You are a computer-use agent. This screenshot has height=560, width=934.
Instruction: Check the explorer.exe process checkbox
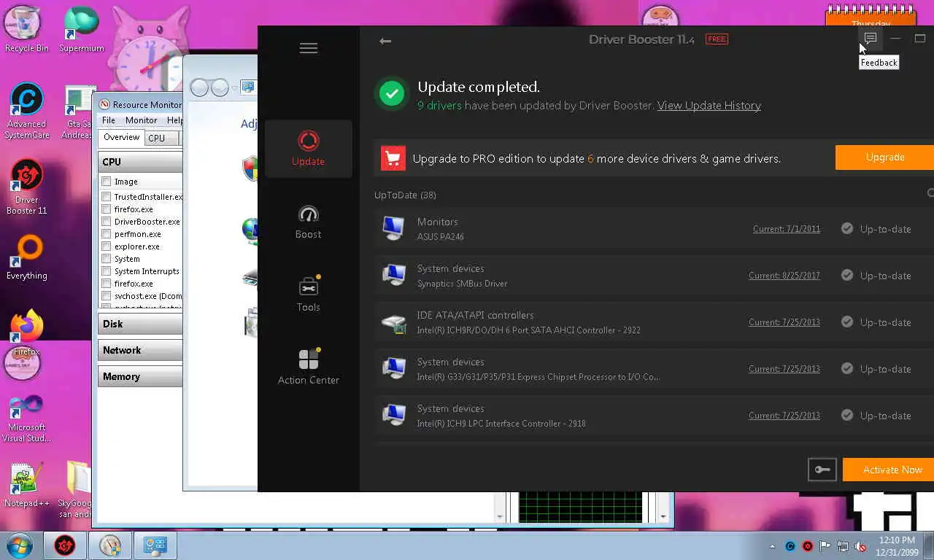[x=107, y=246]
